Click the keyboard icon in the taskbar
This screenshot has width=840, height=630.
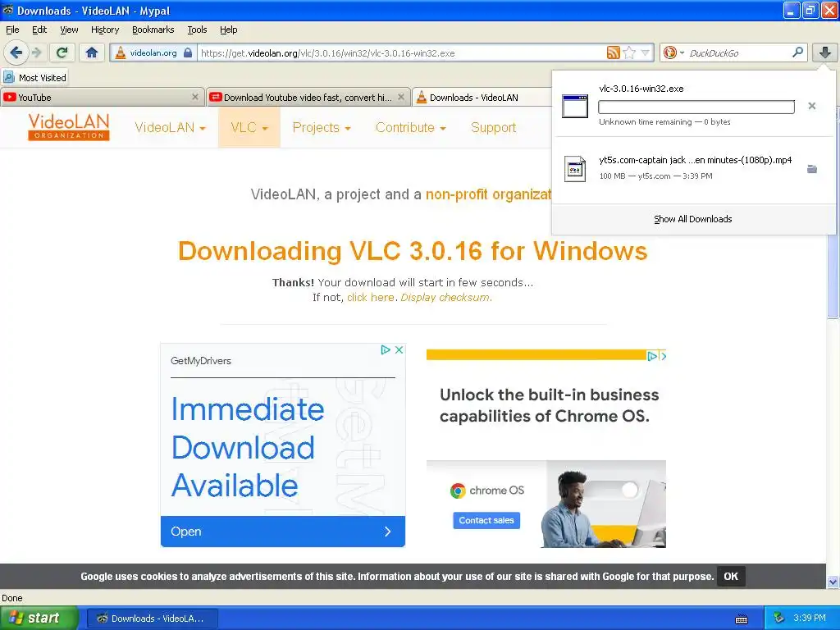point(742,619)
